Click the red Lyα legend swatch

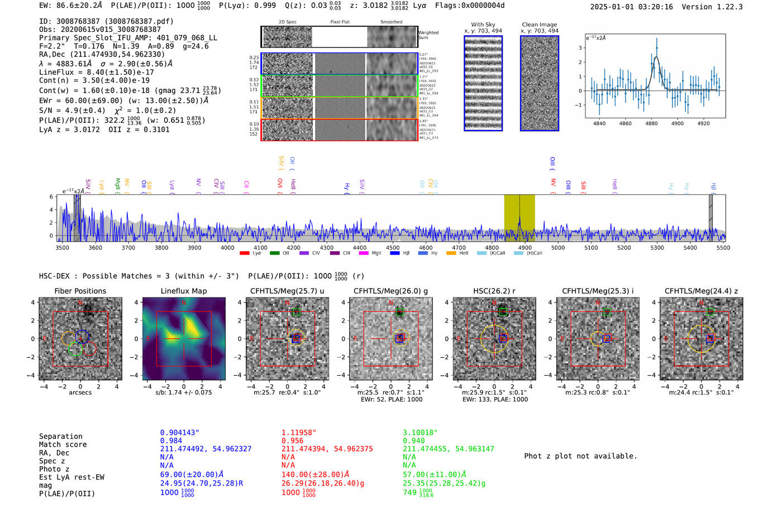pyautogui.click(x=244, y=253)
